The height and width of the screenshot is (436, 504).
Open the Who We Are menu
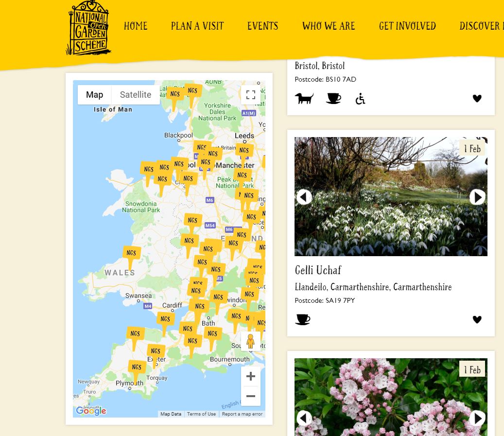point(329,26)
